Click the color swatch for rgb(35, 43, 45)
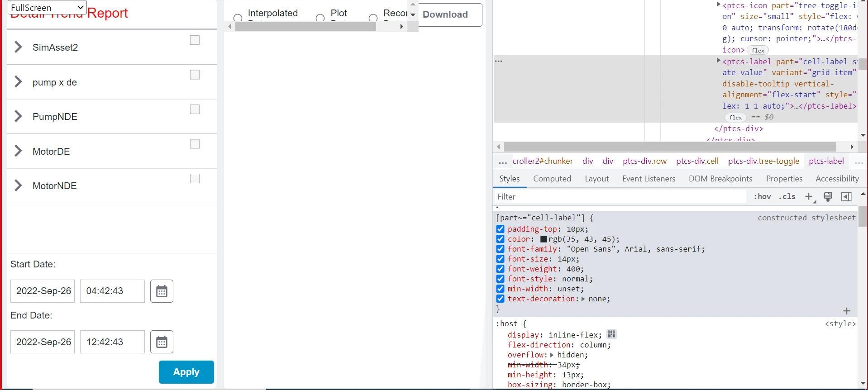Image resolution: width=868 pixels, height=390 pixels. coord(544,239)
